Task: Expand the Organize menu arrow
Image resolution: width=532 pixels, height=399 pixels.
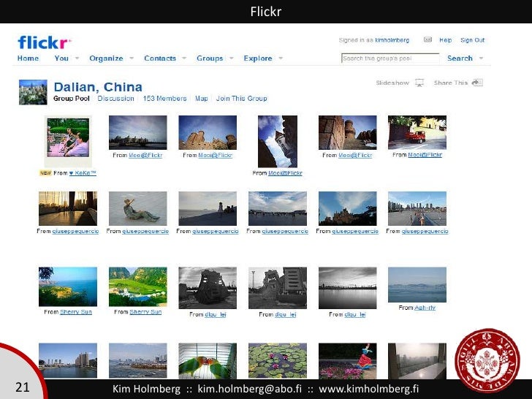Action: point(132,58)
